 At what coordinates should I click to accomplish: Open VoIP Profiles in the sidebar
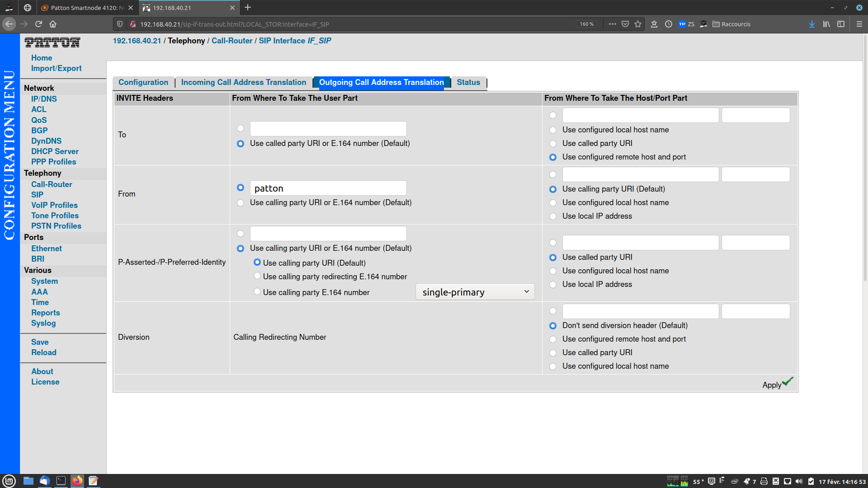click(x=54, y=205)
